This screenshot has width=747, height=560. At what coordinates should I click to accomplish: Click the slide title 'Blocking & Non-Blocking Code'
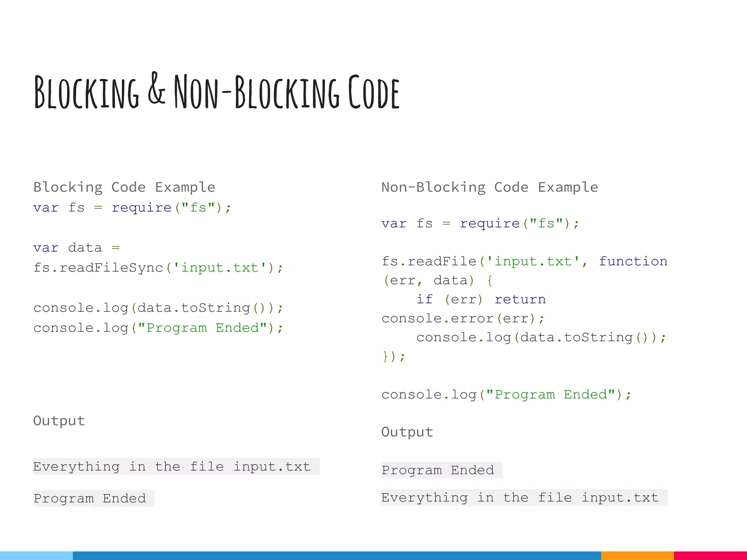pos(217,92)
